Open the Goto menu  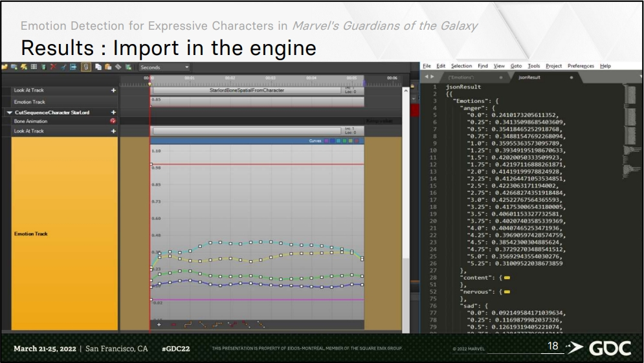[516, 66]
